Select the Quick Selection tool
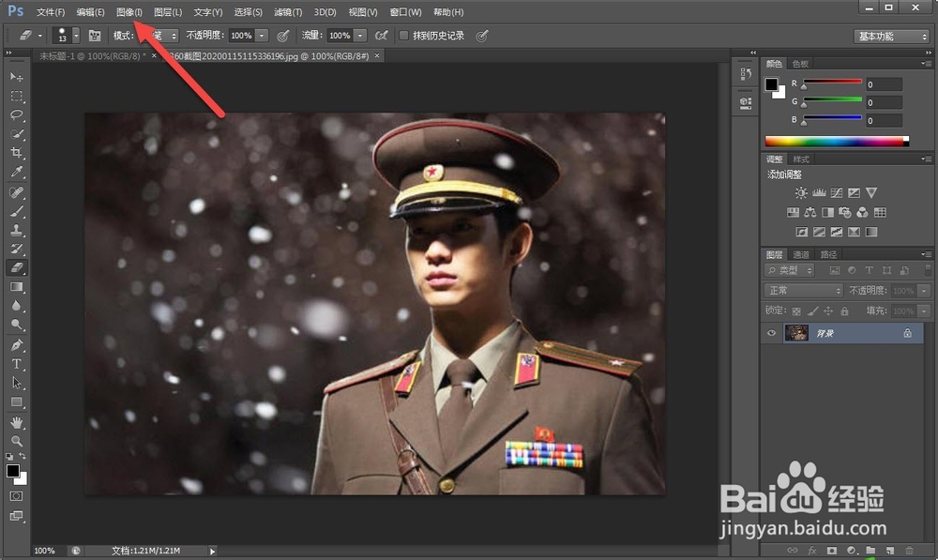This screenshot has width=938, height=560. click(x=16, y=134)
